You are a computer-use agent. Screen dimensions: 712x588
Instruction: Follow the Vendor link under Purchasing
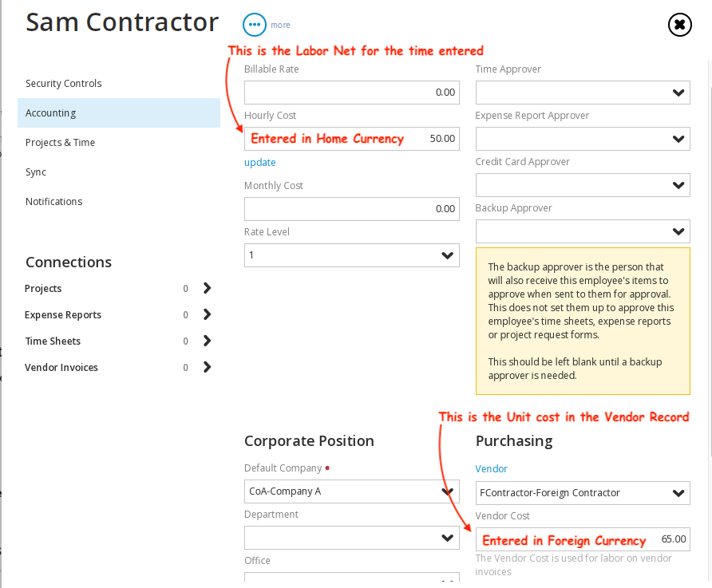tap(492, 468)
